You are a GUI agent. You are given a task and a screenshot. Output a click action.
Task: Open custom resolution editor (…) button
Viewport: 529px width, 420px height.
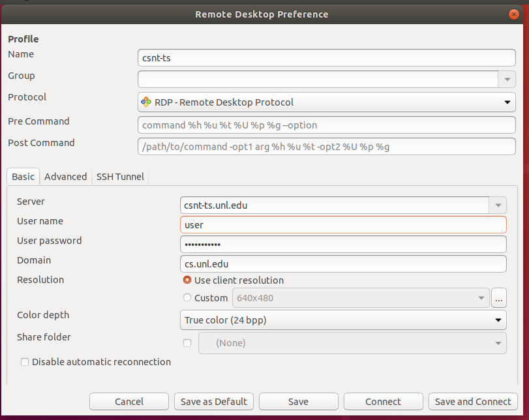[x=499, y=298]
